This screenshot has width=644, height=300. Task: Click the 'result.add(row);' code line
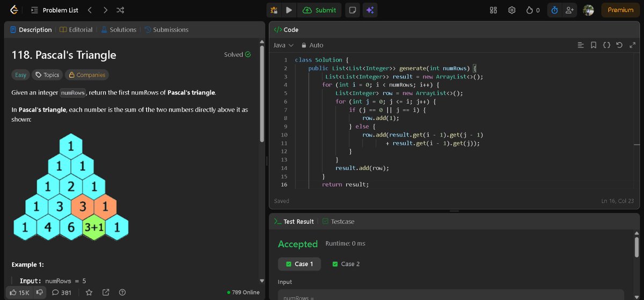362,168
